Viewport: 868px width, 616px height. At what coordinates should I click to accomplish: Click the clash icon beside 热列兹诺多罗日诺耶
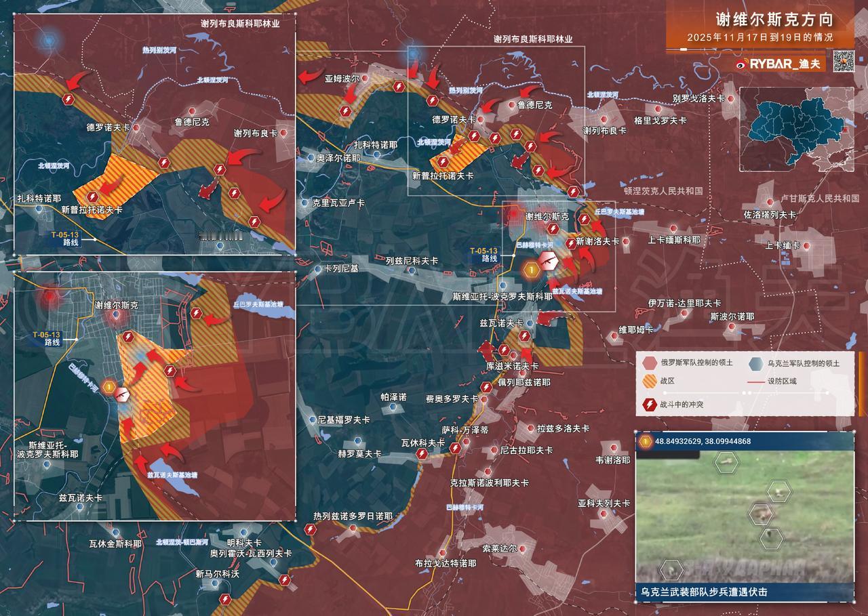(x=311, y=529)
